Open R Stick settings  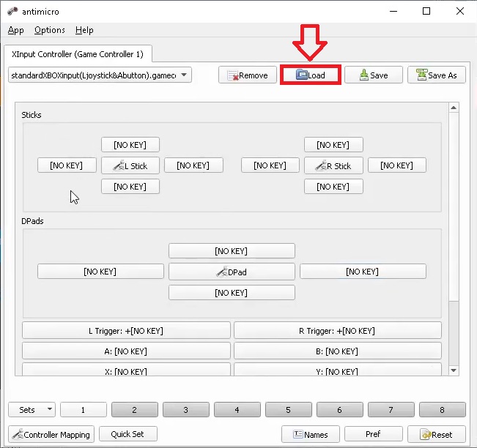(x=333, y=165)
